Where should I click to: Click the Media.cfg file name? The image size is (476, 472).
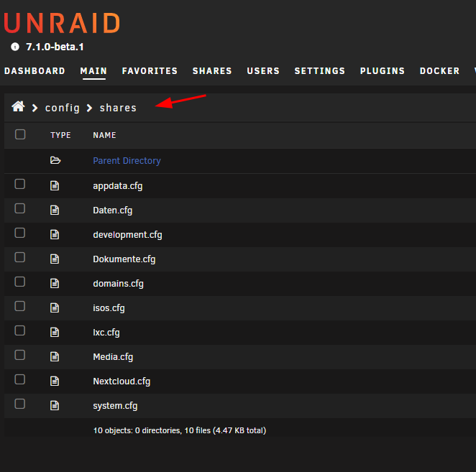(113, 357)
